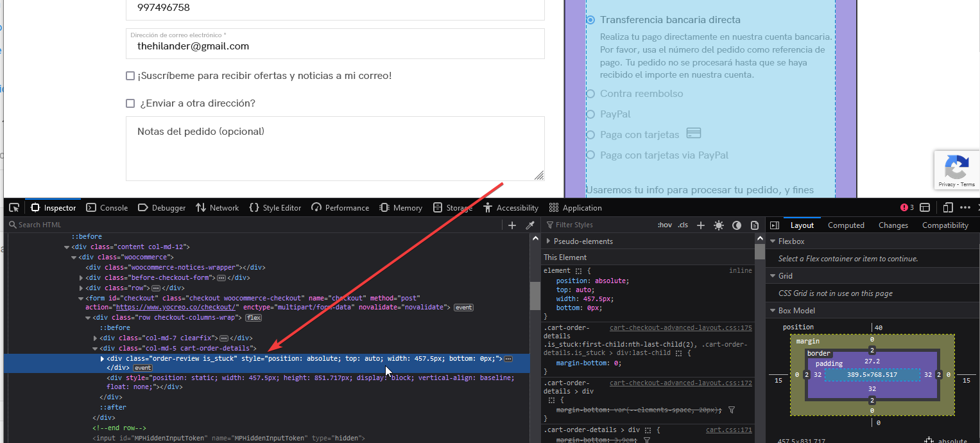Activate the element picker tool in DevTools

tap(14, 207)
